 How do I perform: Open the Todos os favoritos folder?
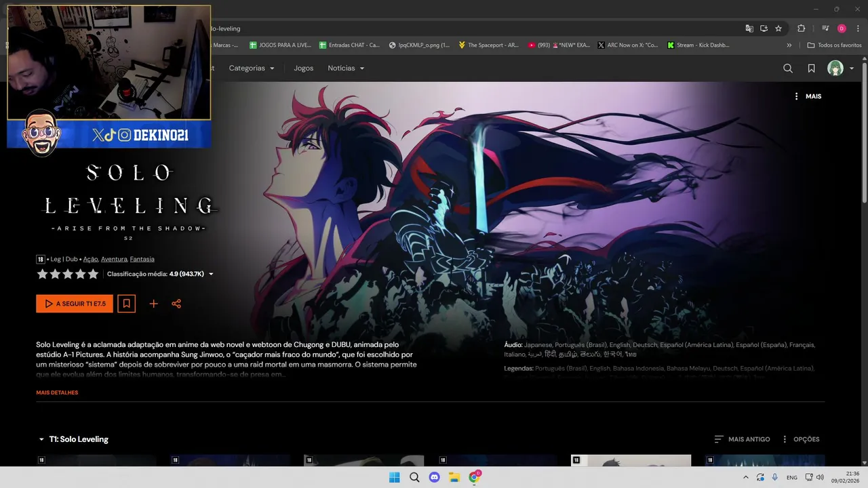834,45
